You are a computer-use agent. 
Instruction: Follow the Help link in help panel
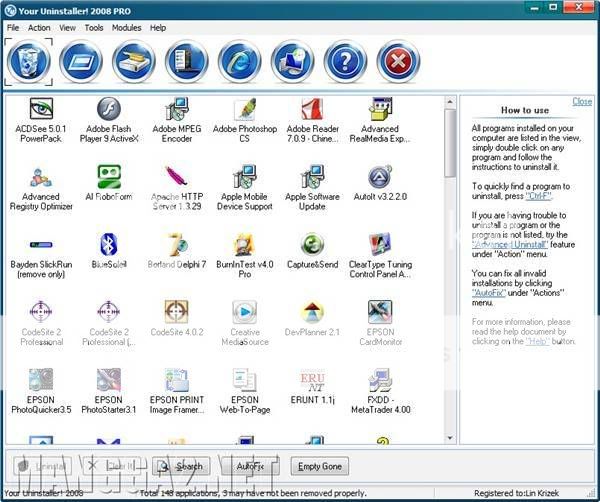click(538, 341)
